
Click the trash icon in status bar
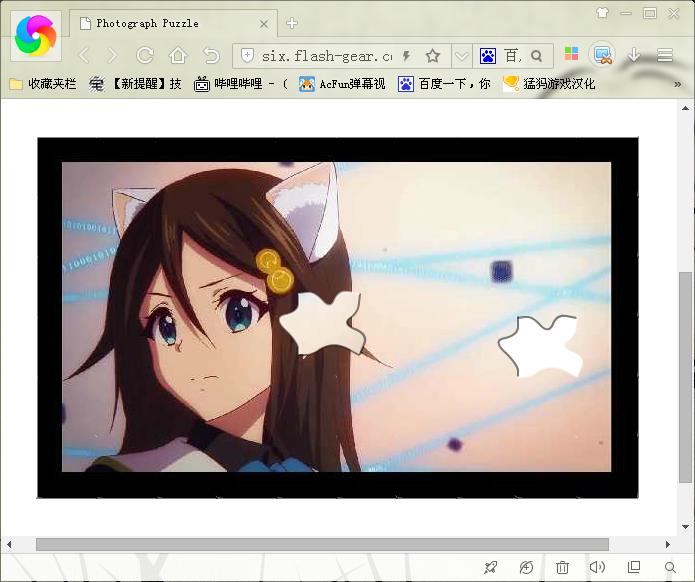click(562, 568)
